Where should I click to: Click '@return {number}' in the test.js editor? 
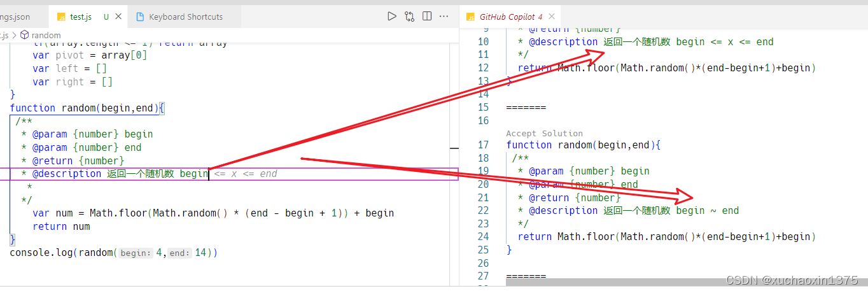pyautogui.click(x=78, y=160)
